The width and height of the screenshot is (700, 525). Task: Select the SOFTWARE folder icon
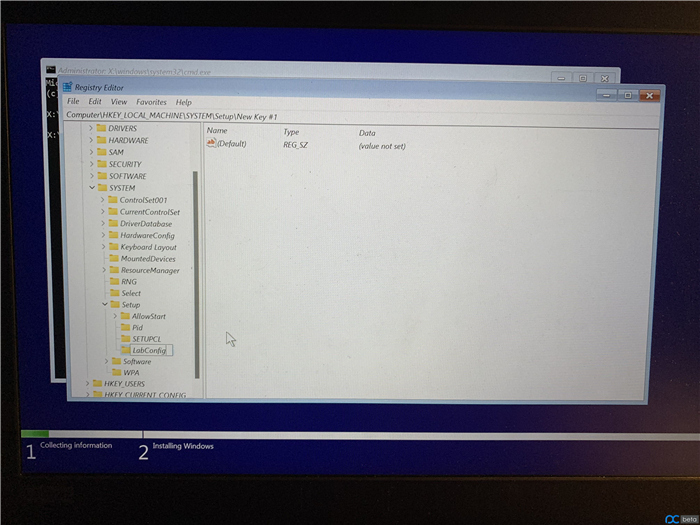point(102,176)
